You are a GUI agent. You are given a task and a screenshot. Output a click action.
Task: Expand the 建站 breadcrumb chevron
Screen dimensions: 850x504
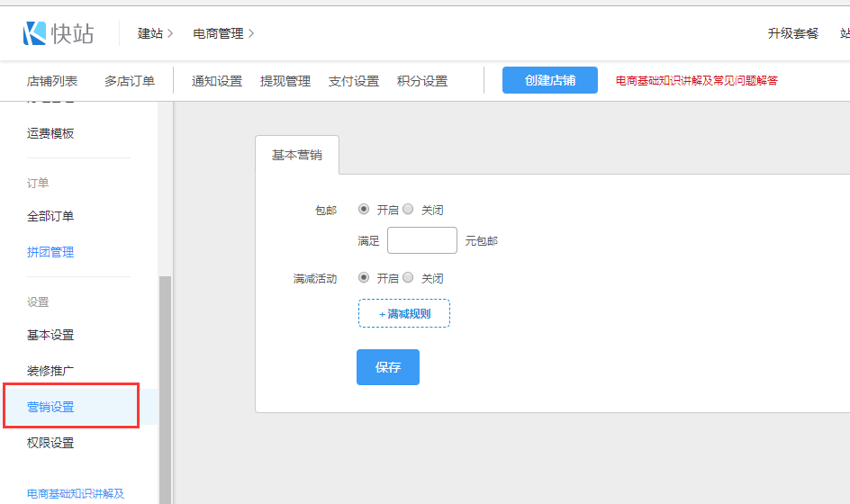(170, 33)
